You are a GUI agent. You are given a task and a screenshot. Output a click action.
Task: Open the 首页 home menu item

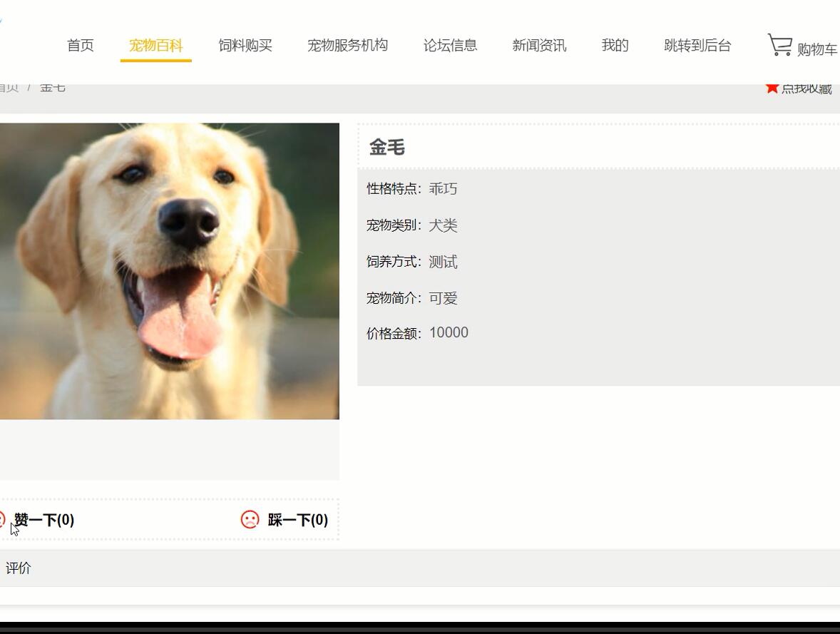click(x=80, y=45)
